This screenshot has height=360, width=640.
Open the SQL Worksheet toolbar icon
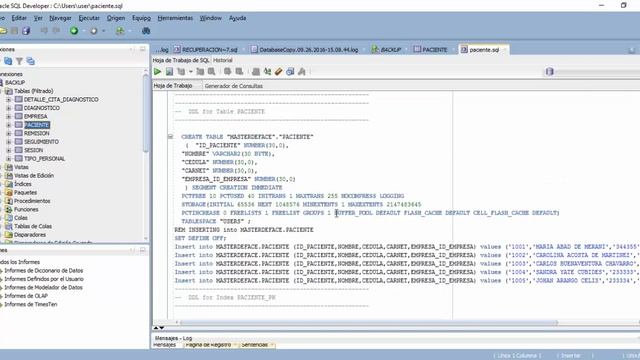(x=120, y=31)
